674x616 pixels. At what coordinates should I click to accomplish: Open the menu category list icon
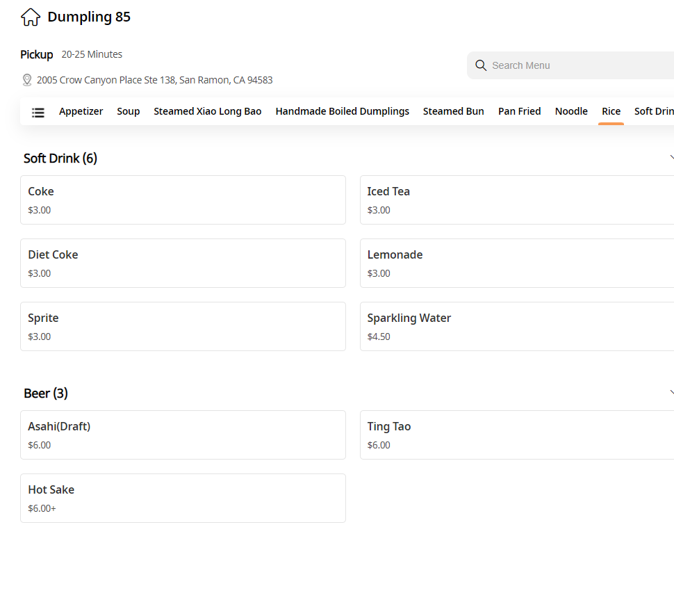(38, 112)
